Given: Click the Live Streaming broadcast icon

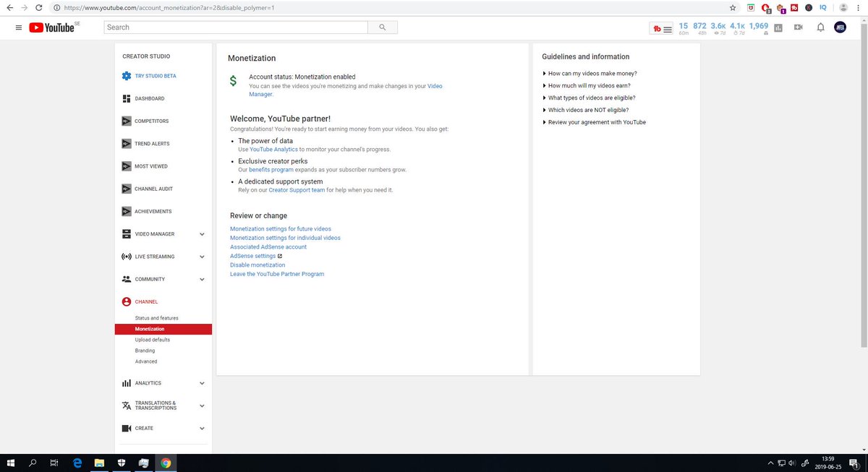Looking at the screenshot, I should [x=127, y=257].
